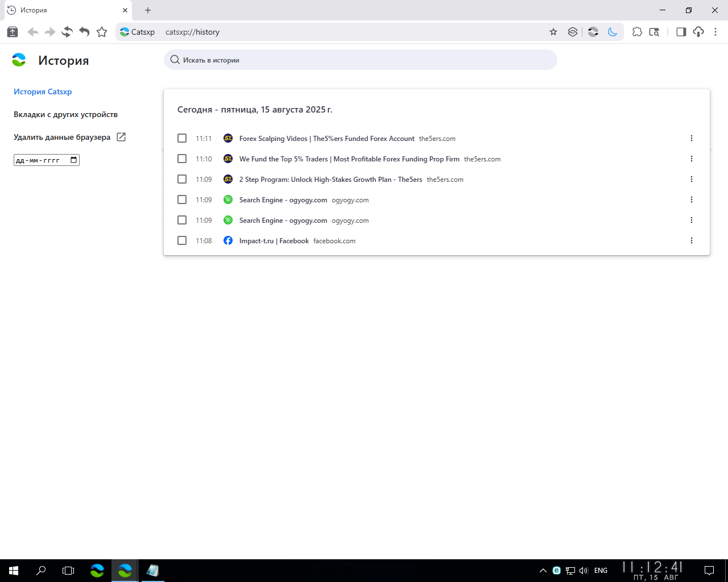
Task: Go forward with the right arrow button
Action: point(50,32)
